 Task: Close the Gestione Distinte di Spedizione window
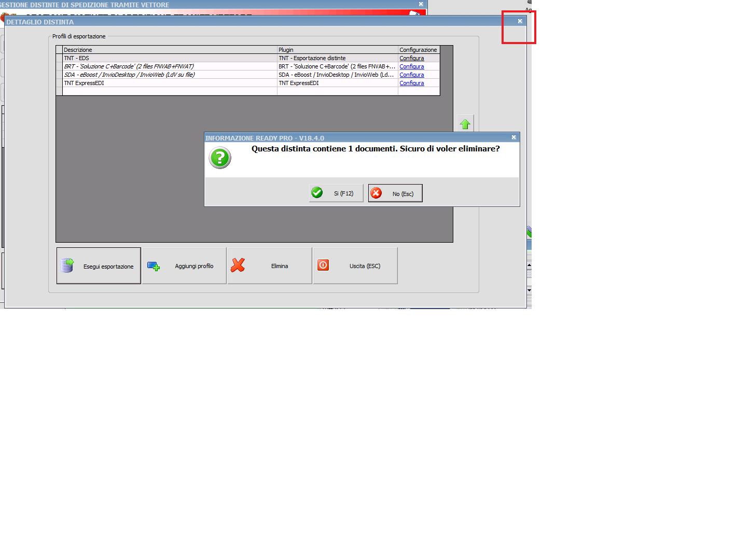421,4
